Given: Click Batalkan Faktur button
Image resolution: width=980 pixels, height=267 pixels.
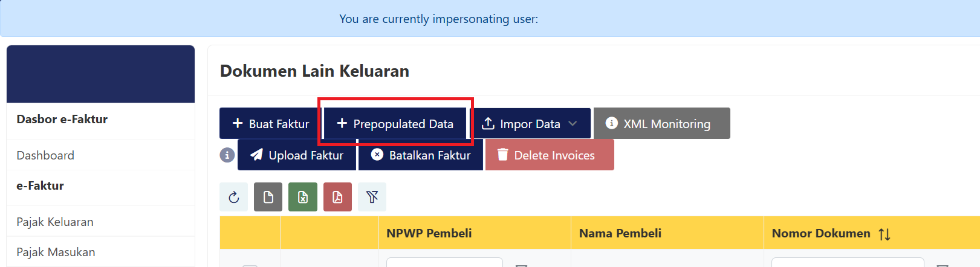Looking at the screenshot, I should [x=421, y=155].
